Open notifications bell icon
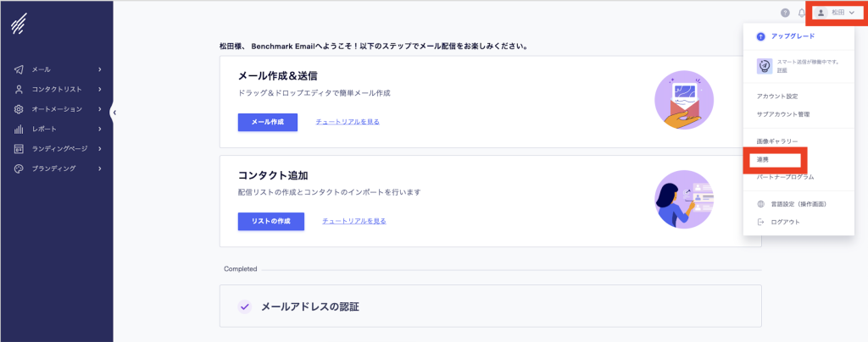 coord(802,13)
